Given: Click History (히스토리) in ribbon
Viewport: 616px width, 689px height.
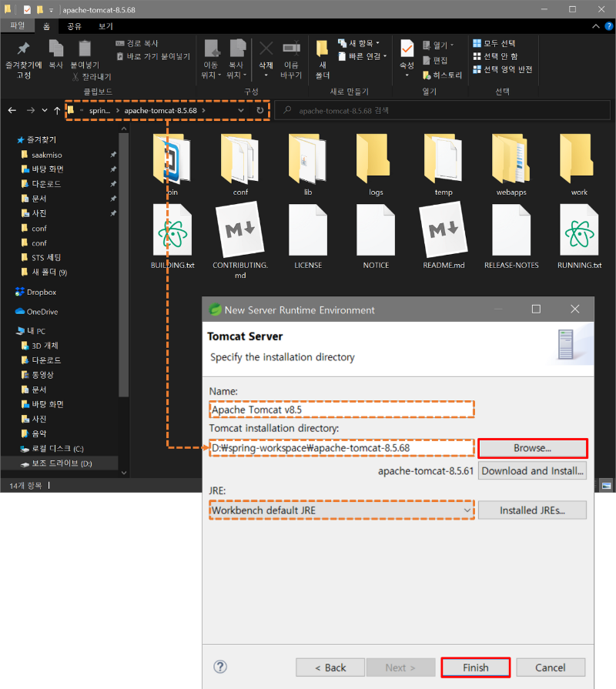Looking at the screenshot, I should [x=442, y=75].
